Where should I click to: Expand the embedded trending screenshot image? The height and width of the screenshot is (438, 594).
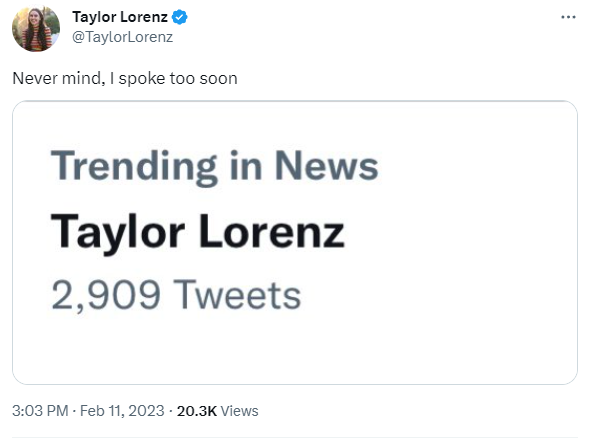coord(295,242)
